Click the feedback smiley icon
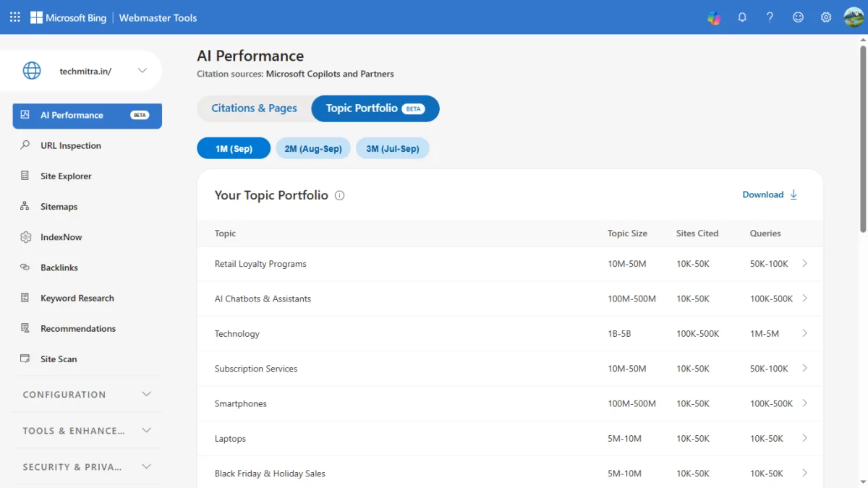868x488 pixels. point(798,17)
